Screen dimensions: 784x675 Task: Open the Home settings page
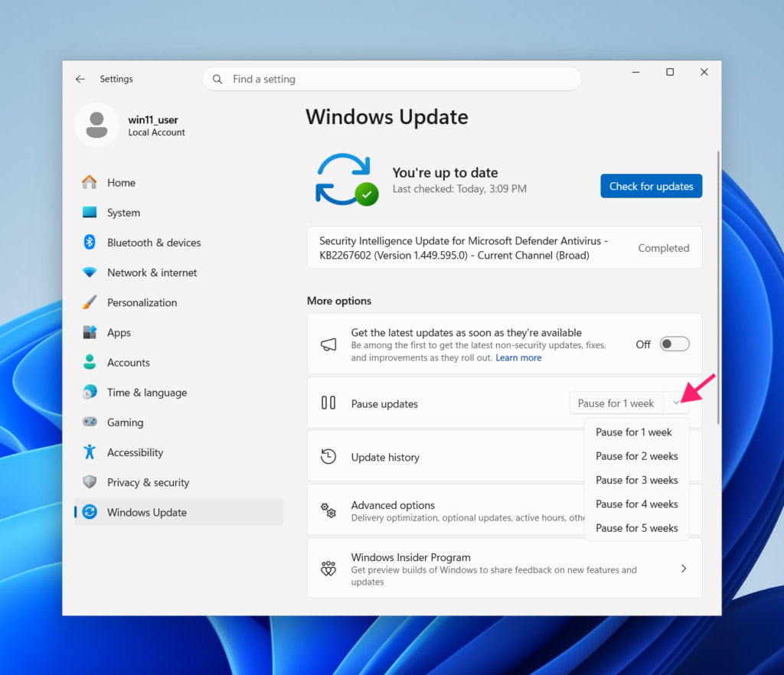click(178, 182)
